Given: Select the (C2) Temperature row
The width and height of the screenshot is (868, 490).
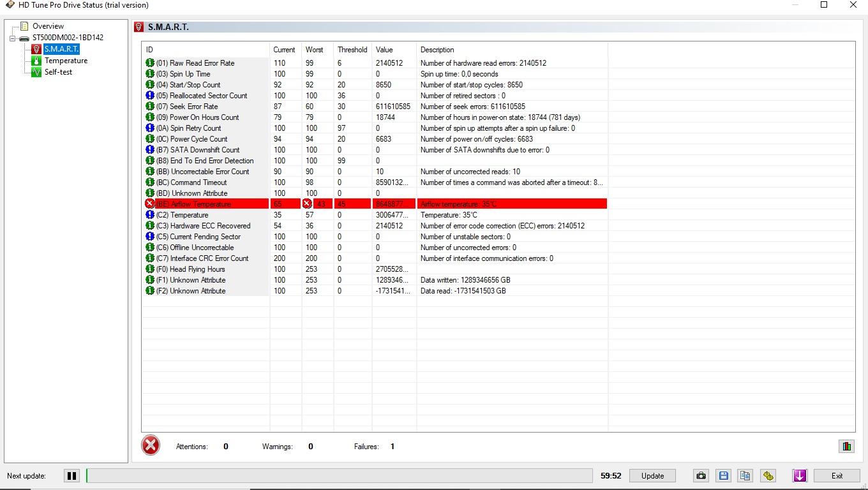Looking at the screenshot, I should [x=375, y=215].
